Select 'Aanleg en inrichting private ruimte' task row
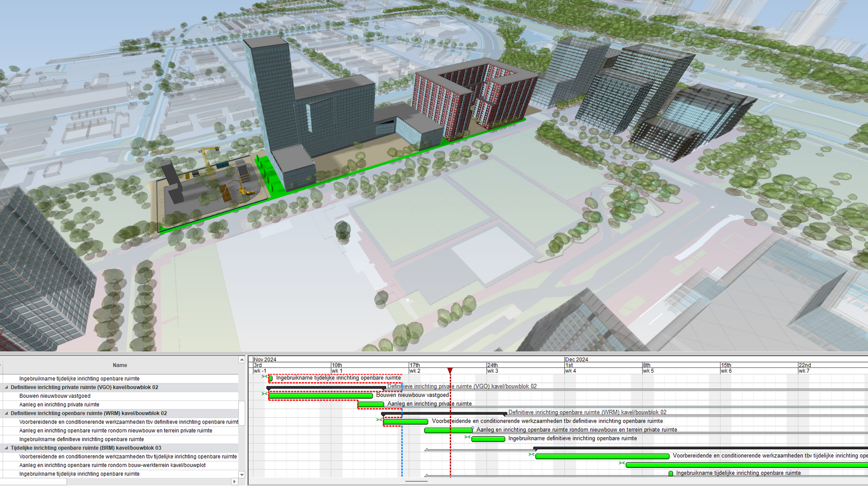Image resolution: width=868 pixels, height=486 pixels. pos(59,405)
